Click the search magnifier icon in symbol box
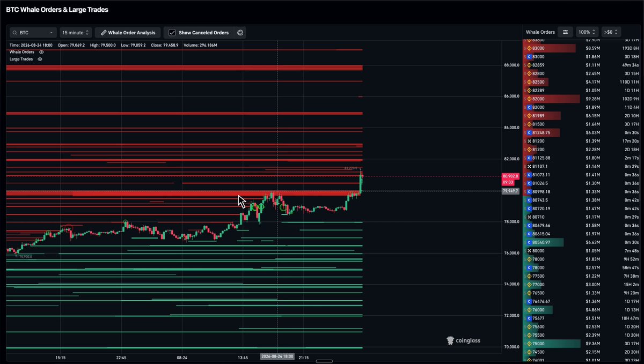 tap(14, 33)
